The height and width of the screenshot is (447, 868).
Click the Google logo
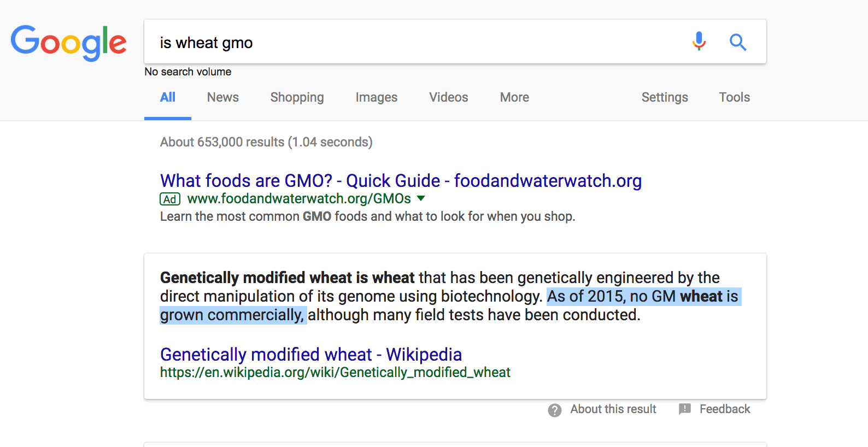pos(68,43)
